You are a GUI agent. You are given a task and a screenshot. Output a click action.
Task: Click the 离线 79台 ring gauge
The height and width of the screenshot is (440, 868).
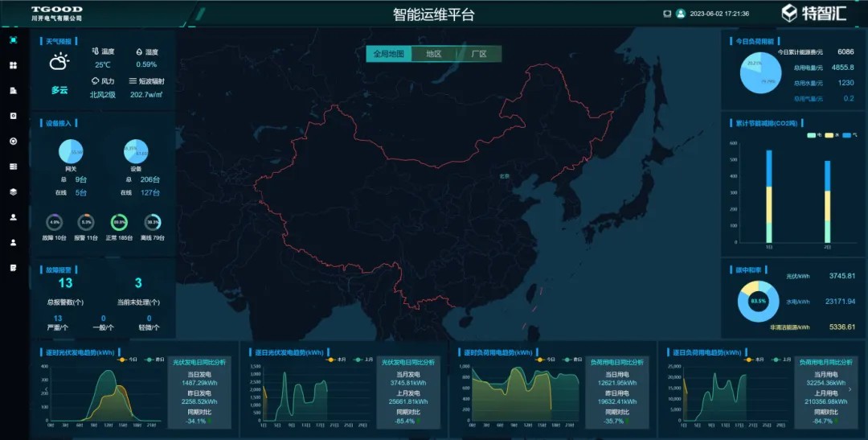point(152,222)
